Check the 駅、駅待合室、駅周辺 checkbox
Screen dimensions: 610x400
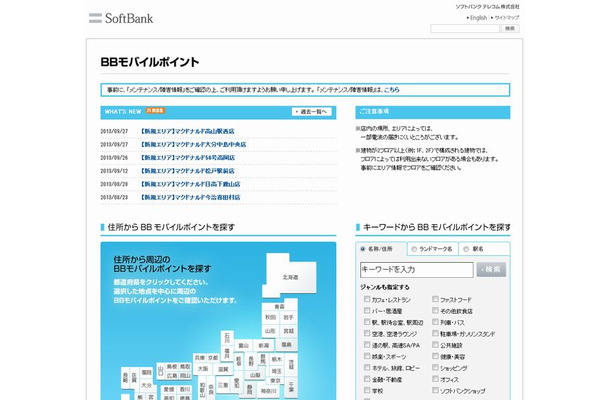tap(367, 322)
